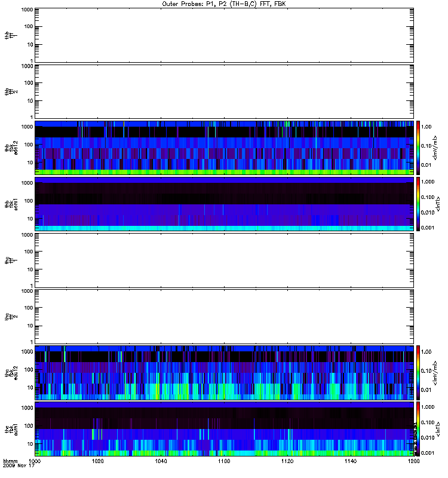Click the thc fbk edc12 color bar

[x=418, y=373]
